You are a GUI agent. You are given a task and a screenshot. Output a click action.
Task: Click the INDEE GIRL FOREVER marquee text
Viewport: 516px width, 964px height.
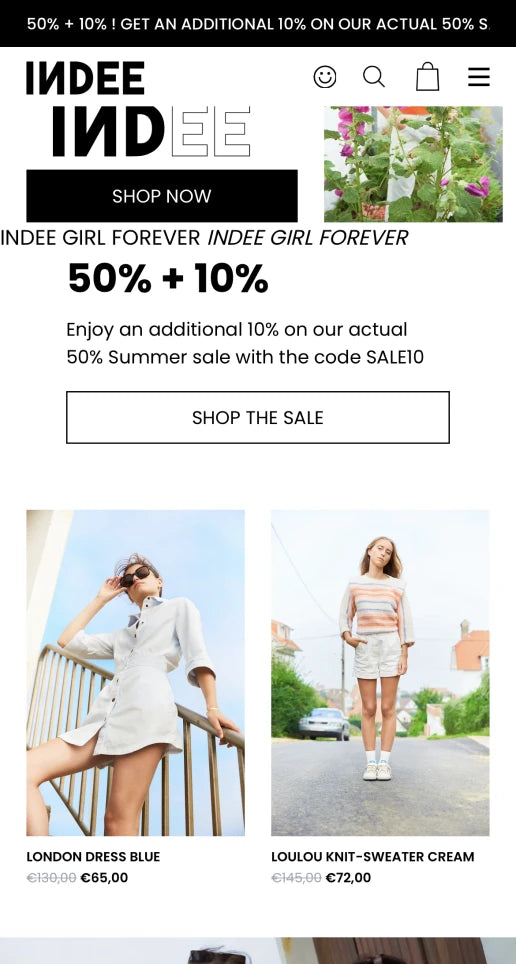pos(204,237)
